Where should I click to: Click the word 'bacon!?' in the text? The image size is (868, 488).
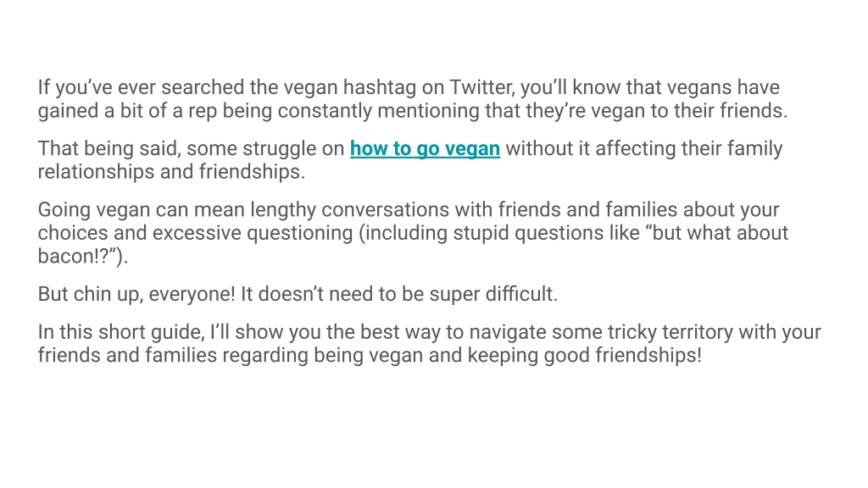[x=74, y=256]
